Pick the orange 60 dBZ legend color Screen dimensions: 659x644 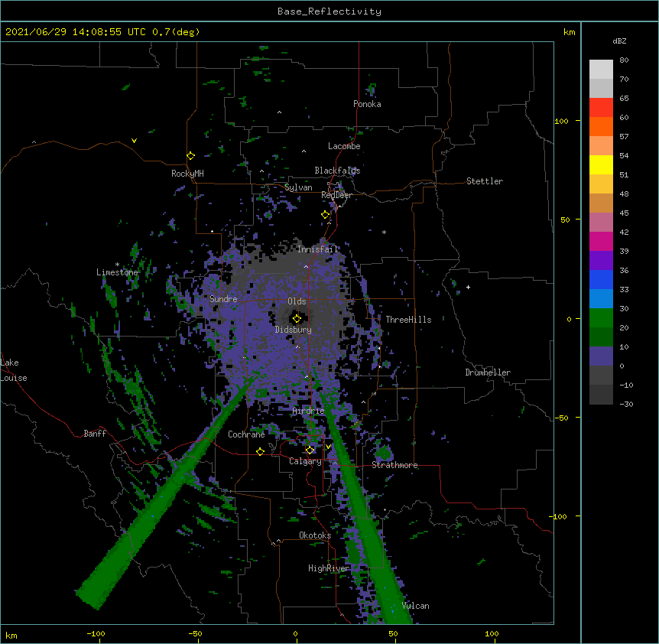[x=601, y=126]
